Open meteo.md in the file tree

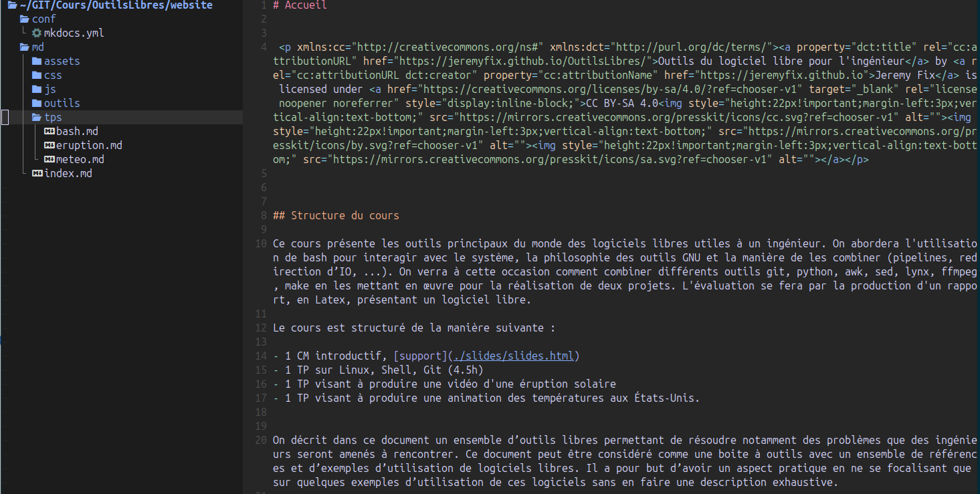[80, 160]
